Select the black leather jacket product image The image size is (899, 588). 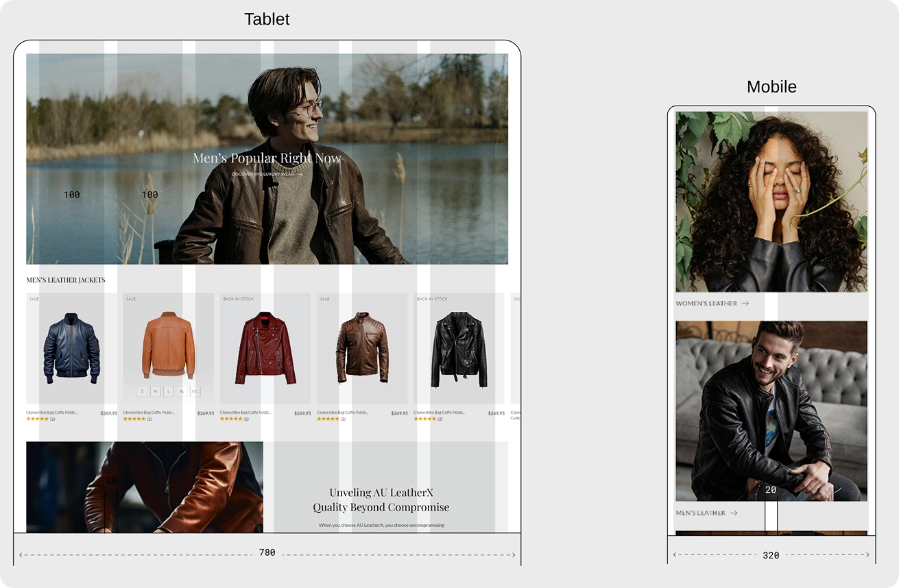pyautogui.click(x=459, y=348)
